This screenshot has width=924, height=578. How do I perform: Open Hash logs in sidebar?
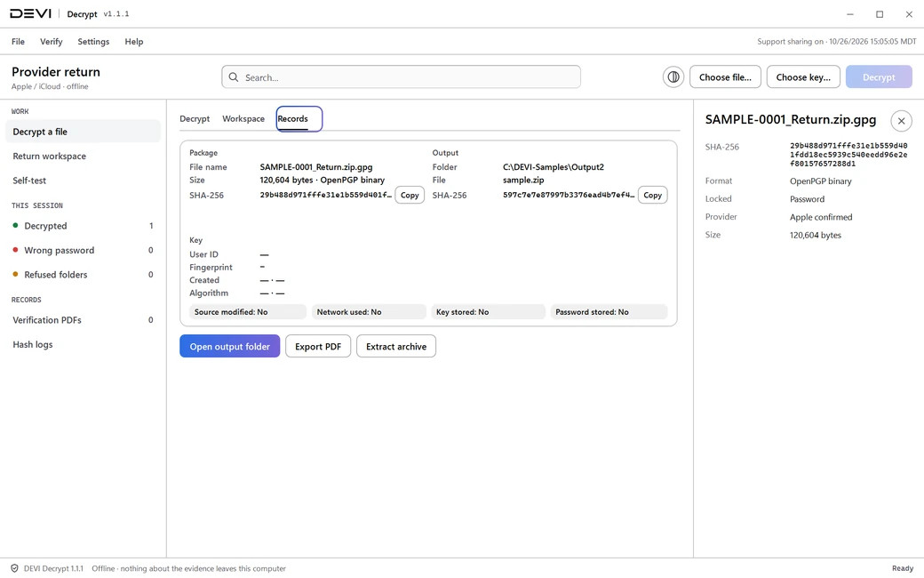[x=84, y=344]
